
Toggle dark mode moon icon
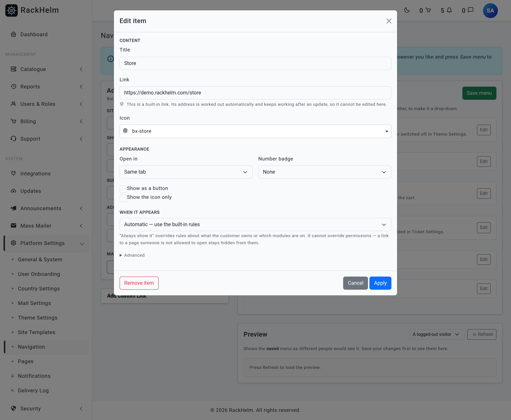coord(407,10)
